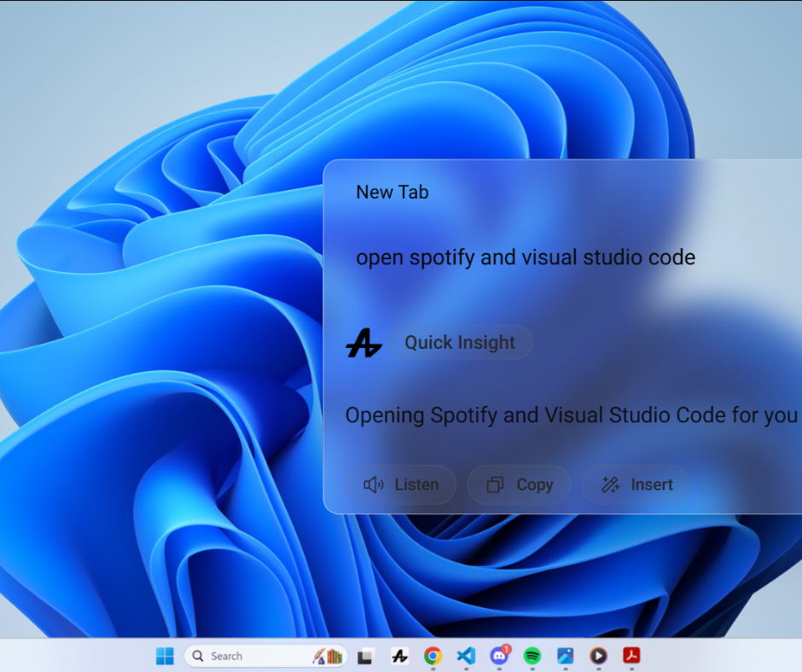This screenshot has width=802, height=672.
Task: Select the Quick Insight chip
Action: click(460, 343)
